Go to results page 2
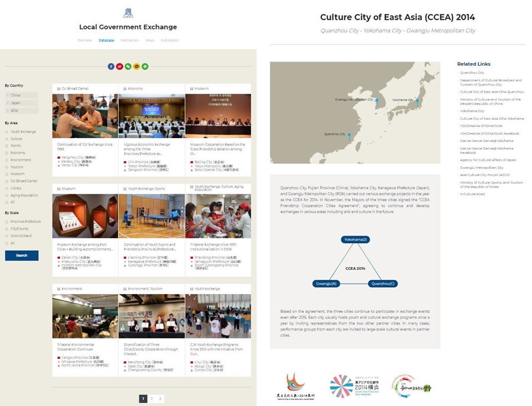532x406 pixels. point(152,399)
